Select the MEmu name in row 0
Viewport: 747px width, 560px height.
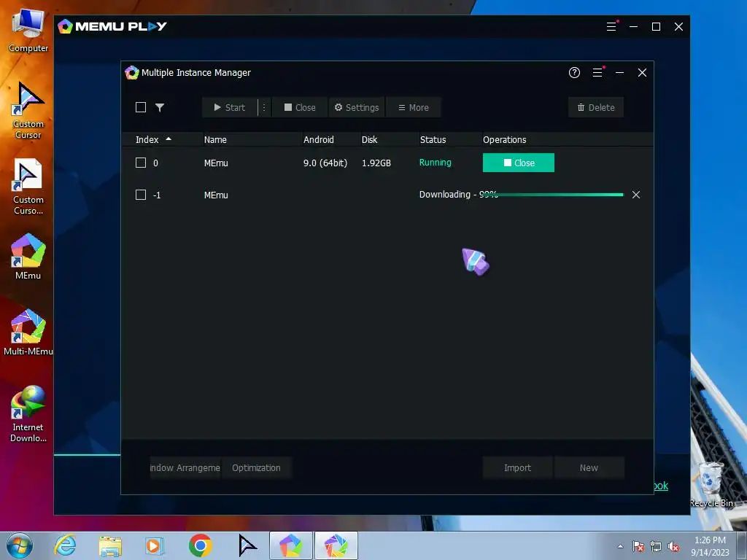coord(216,163)
